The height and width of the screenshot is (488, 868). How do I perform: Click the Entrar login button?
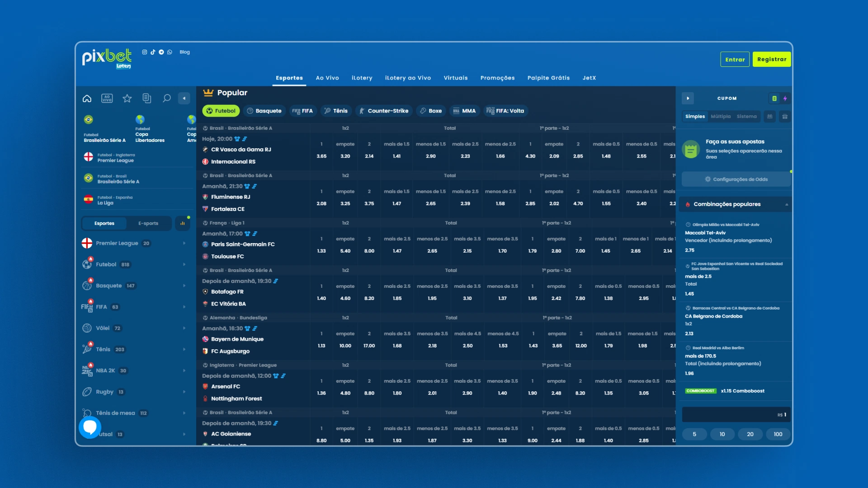click(735, 59)
